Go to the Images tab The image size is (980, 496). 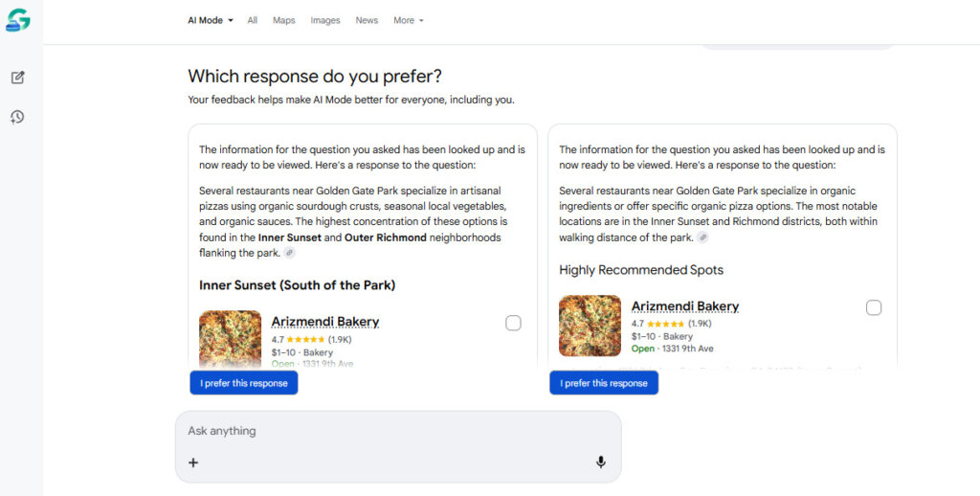click(325, 20)
